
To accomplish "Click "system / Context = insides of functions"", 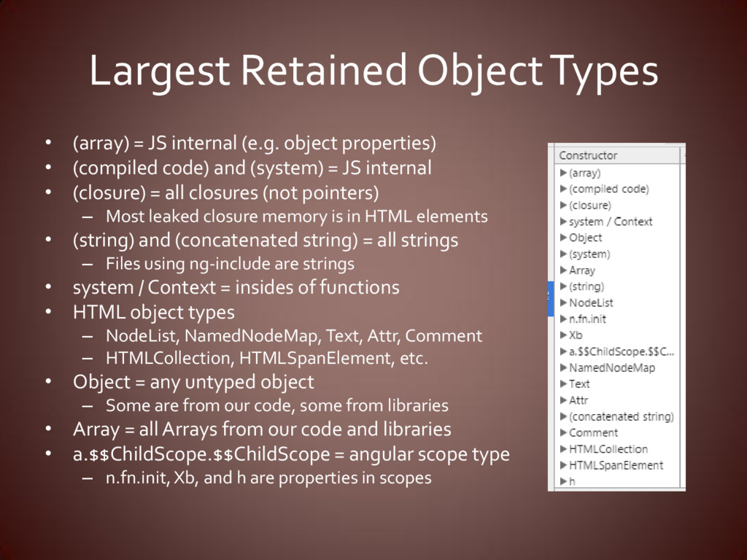I will (x=236, y=287).
